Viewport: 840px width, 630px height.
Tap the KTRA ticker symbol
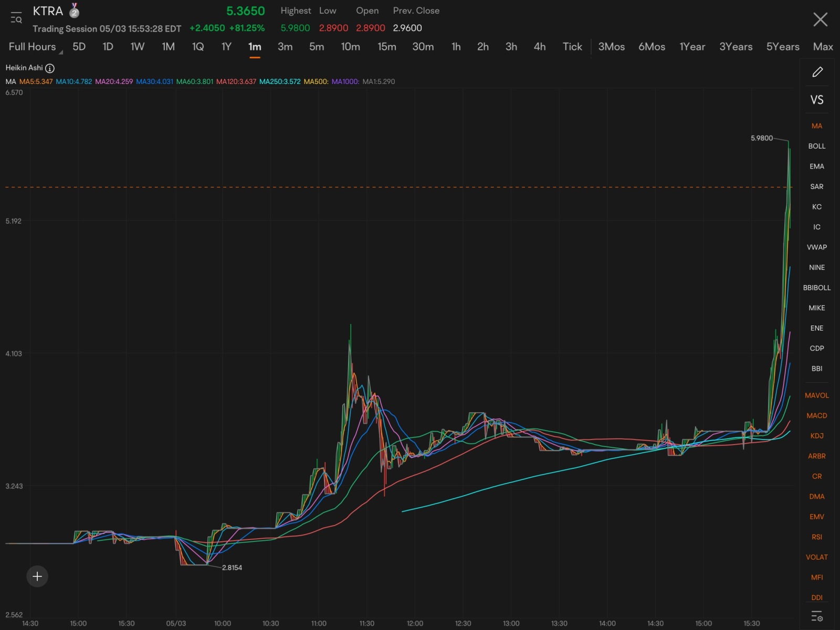point(48,11)
